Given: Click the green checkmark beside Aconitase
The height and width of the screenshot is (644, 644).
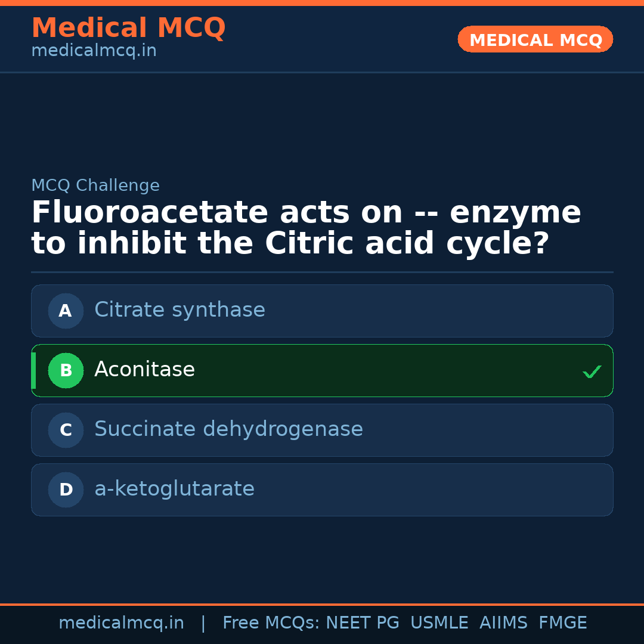Looking at the screenshot, I should [x=592, y=371].
